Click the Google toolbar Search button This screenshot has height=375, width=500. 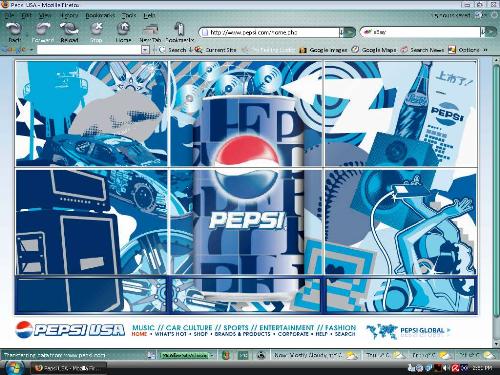(x=173, y=50)
